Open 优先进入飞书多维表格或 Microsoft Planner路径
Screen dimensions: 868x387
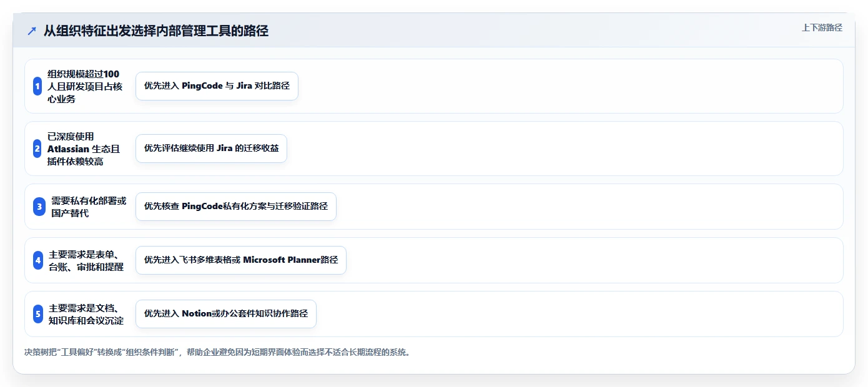pos(241,260)
